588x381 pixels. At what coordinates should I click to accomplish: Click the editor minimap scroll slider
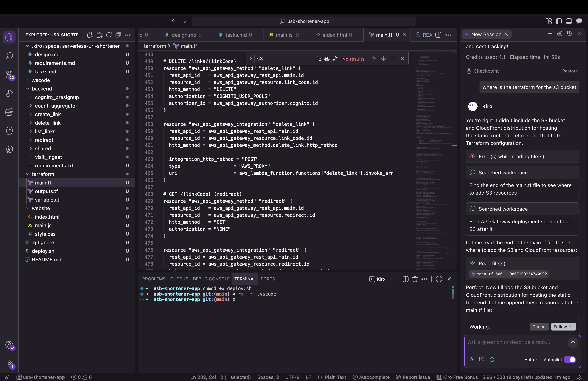[x=455, y=146]
